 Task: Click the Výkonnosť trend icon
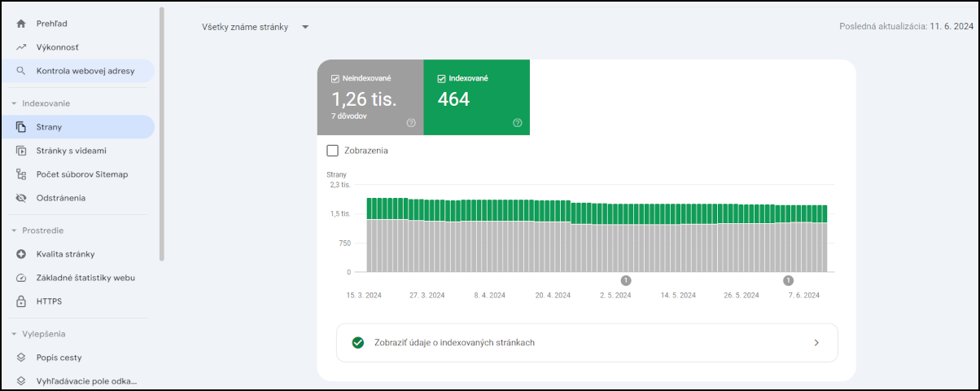[x=21, y=47]
